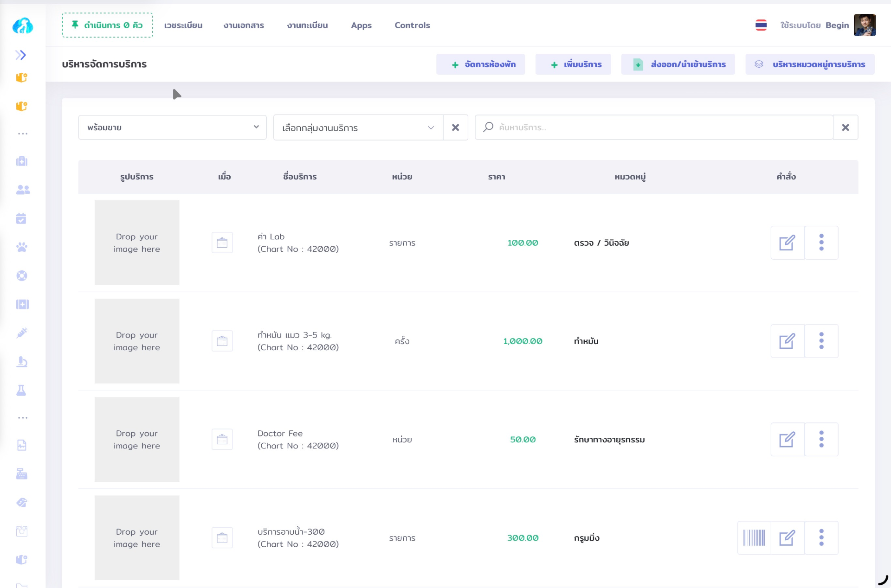Expand เลือกกลุ่มงานบริการ dropdown
Image resolution: width=891 pixels, height=588 pixels.
(358, 128)
